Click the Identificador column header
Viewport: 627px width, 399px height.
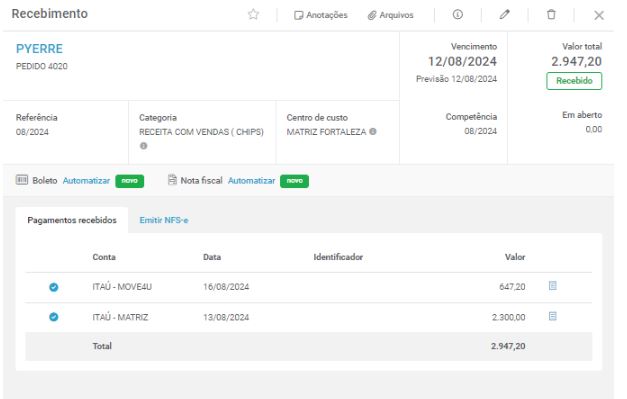tap(338, 257)
